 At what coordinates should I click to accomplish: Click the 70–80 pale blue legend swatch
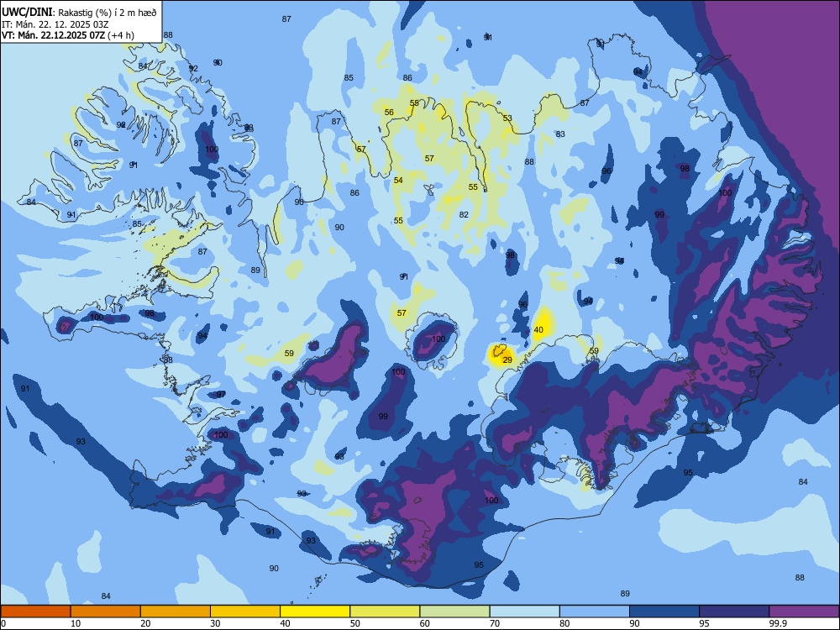524,612
